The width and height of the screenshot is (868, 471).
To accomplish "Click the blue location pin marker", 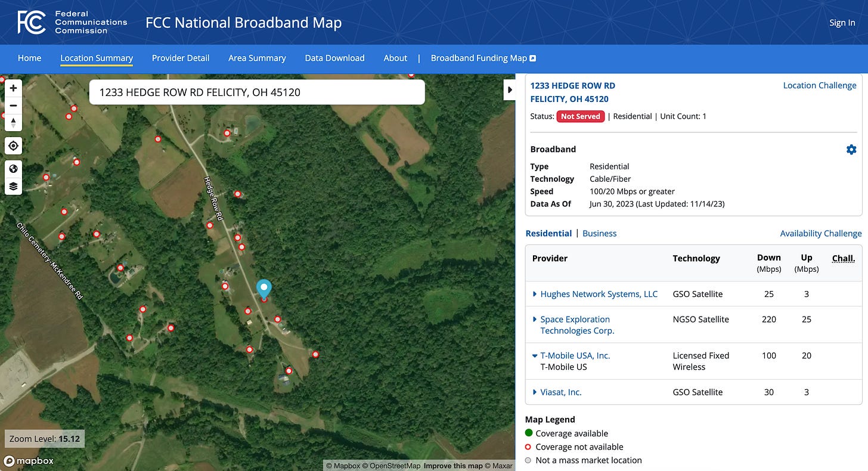I will click(263, 289).
